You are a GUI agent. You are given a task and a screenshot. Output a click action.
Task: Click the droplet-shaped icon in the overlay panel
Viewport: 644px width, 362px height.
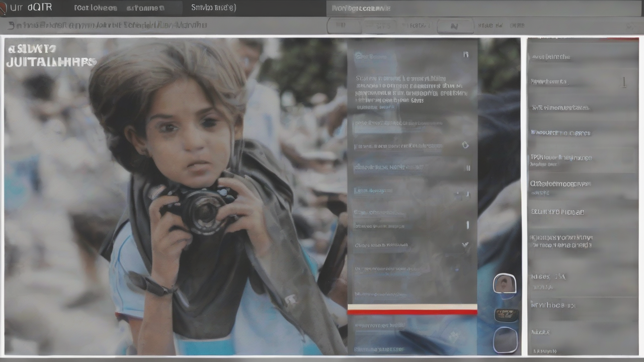coord(465,145)
